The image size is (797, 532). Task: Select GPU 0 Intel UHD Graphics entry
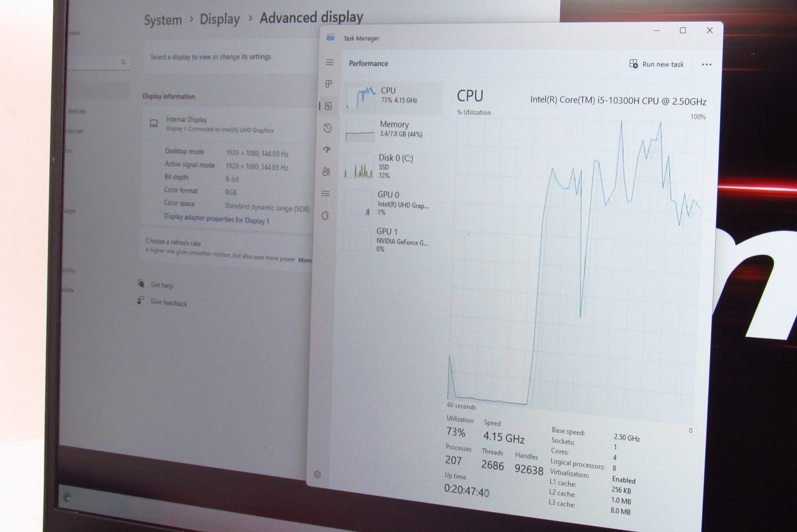tap(392, 203)
